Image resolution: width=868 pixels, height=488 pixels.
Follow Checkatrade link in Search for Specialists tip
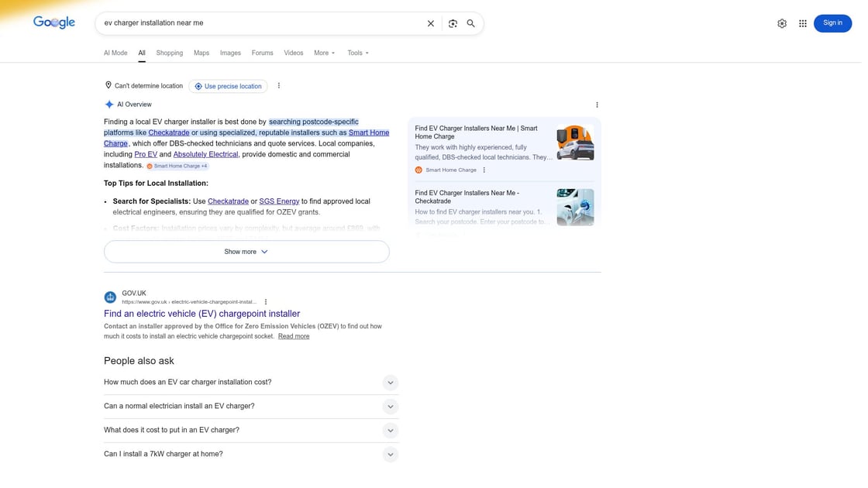(x=228, y=201)
